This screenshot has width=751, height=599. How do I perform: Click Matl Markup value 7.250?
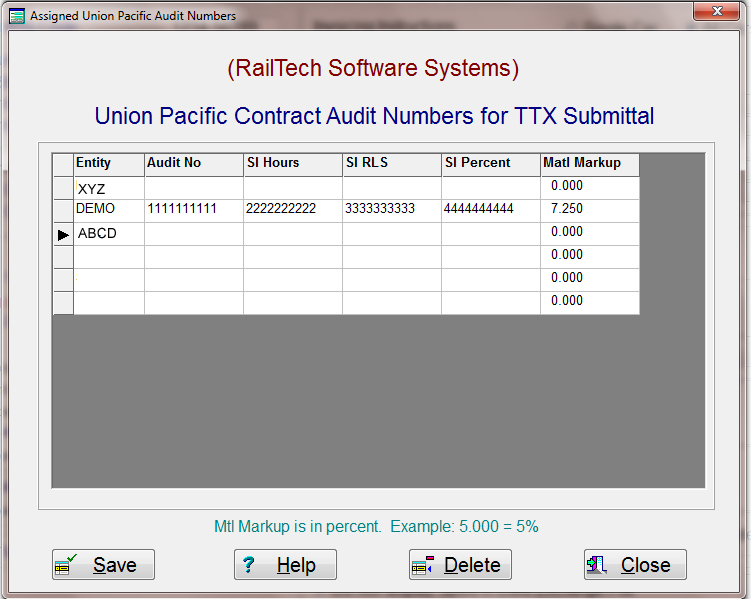[x=590, y=211]
